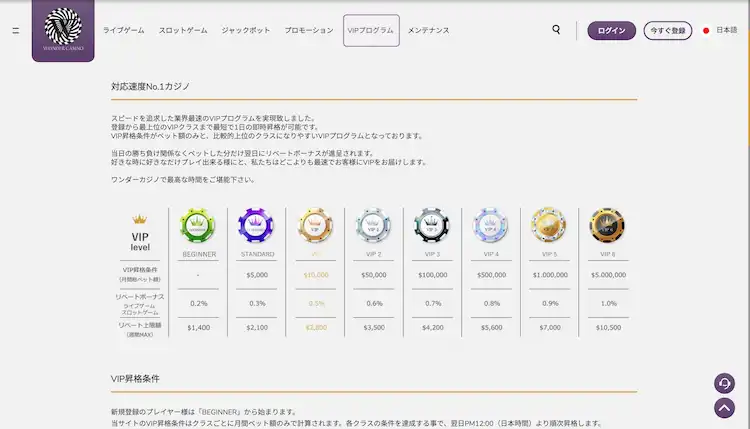Click the $50,000 requirement value
Screen dimensions: 750x429
tap(374, 275)
